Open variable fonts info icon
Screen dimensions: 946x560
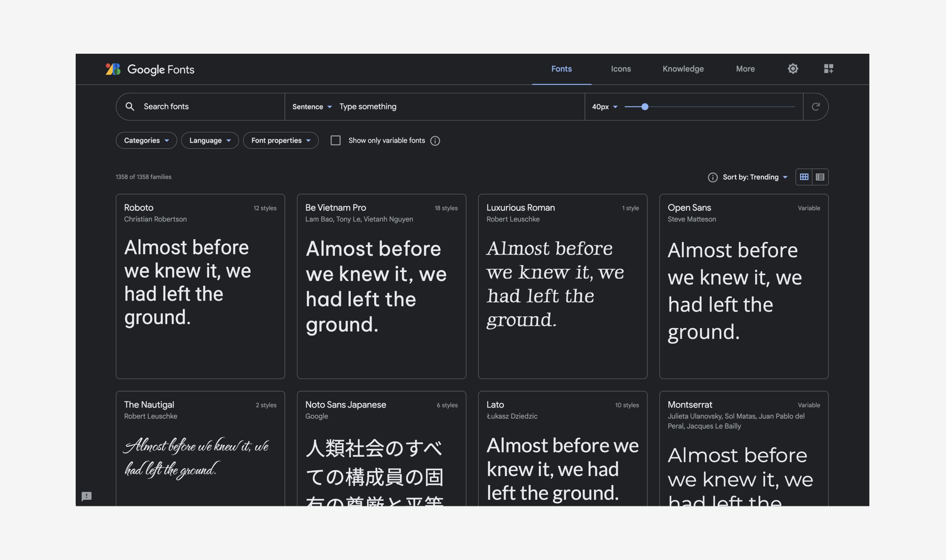coord(435,141)
